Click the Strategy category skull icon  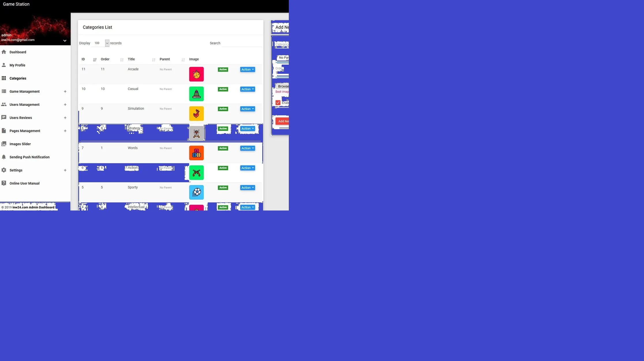196,133
